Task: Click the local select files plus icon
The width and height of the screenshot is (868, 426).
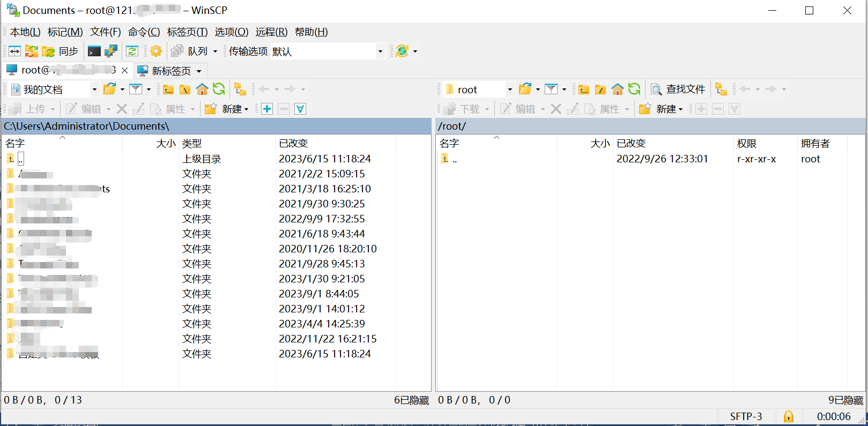Action: click(x=267, y=109)
